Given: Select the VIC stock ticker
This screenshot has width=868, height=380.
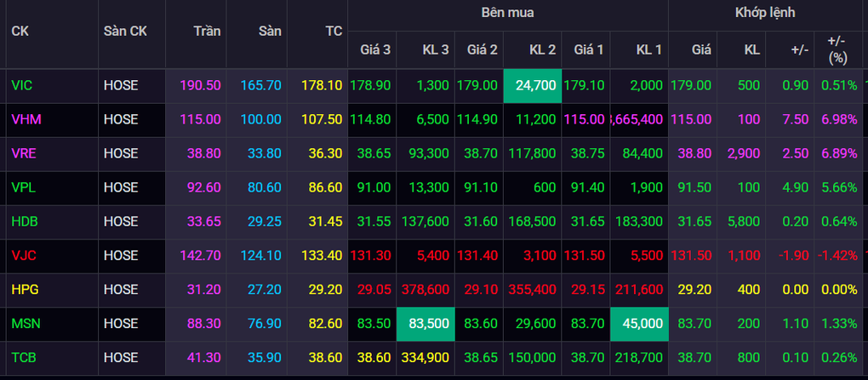Looking at the screenshot, I should [22, 85].
